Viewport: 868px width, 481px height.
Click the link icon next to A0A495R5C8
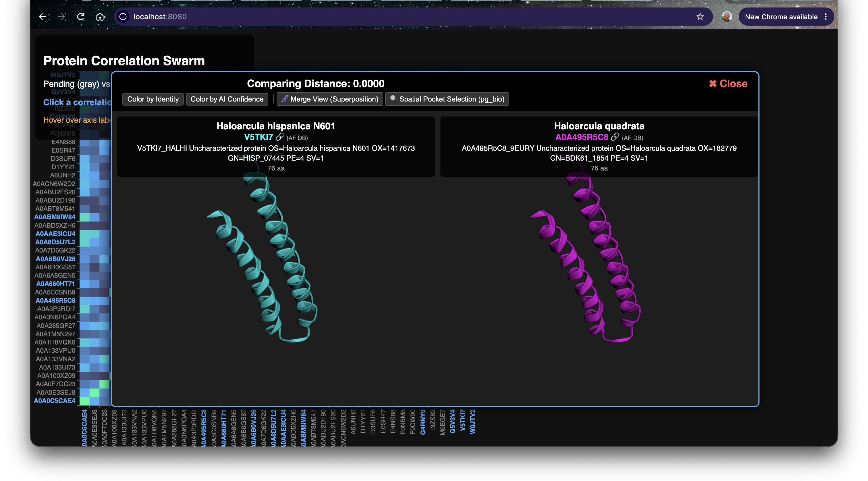615,137
